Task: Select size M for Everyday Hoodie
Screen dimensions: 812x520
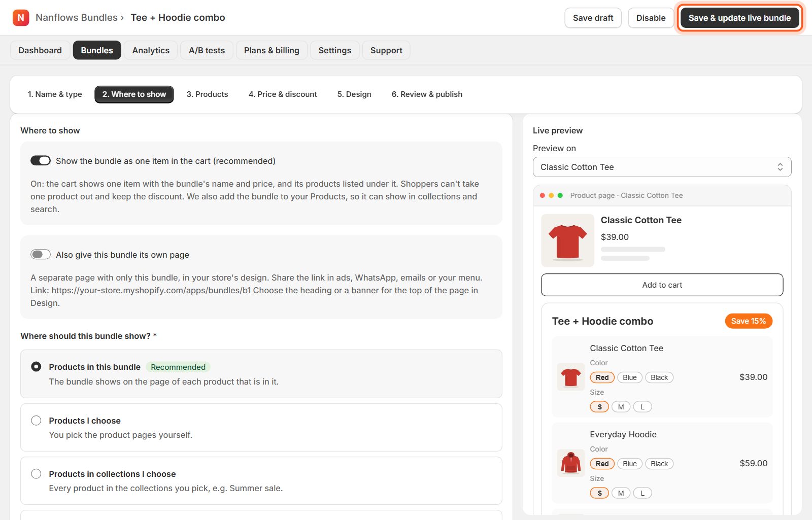Action: pos(621,493)
